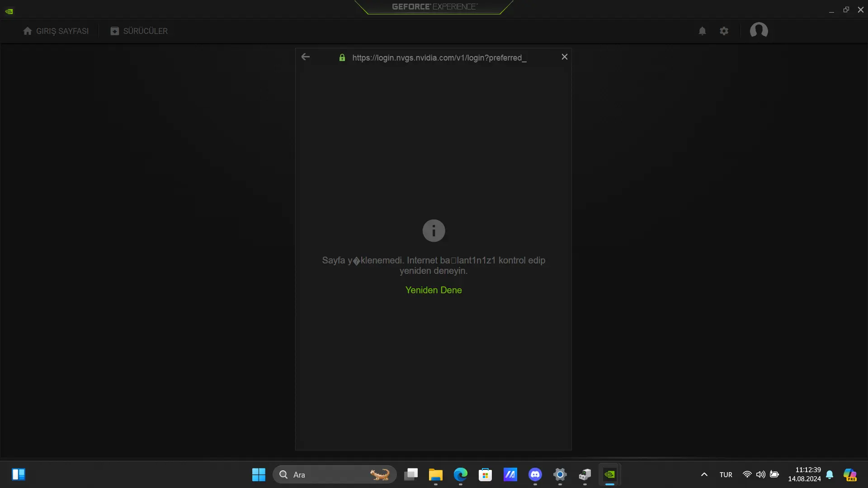Click the user account avatar
Image resolution: width=868 pixels, height=488 pixels.
point(759,31)
